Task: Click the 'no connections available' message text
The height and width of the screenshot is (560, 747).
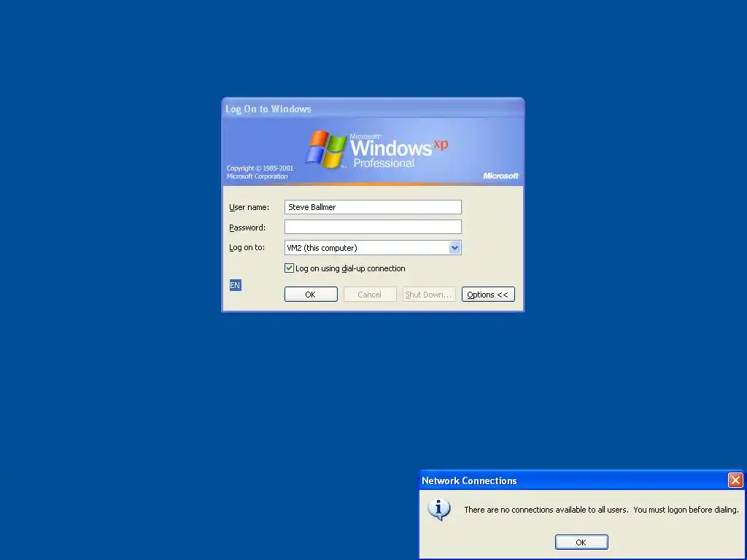Action: (601, 510)
